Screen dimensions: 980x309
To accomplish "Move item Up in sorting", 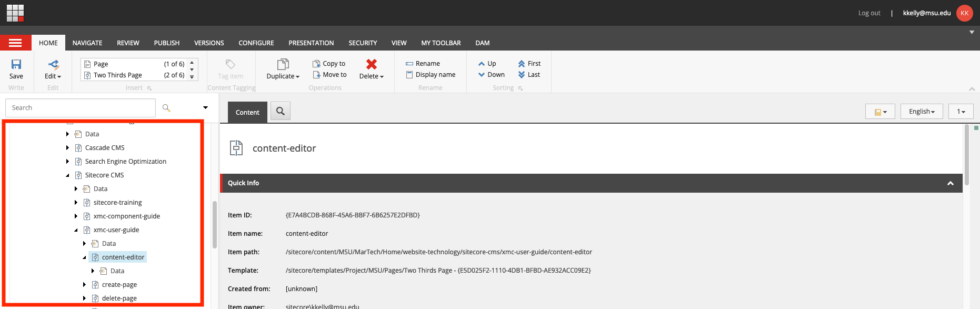I will [x=487, y=64].
